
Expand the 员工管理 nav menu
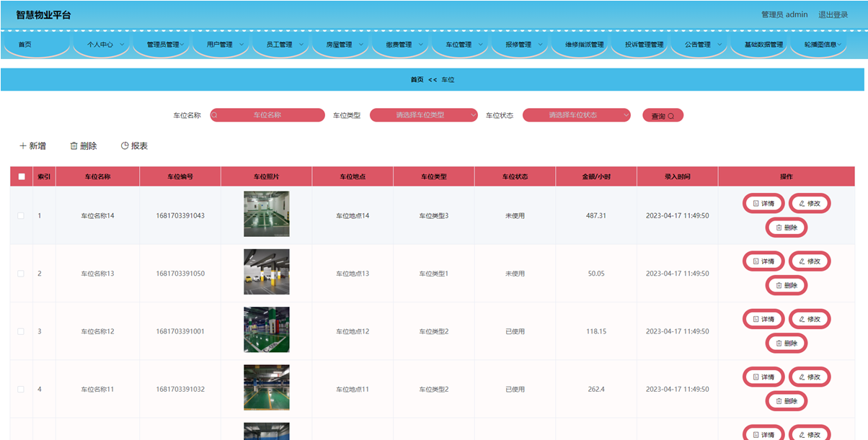tap(283, 45)
